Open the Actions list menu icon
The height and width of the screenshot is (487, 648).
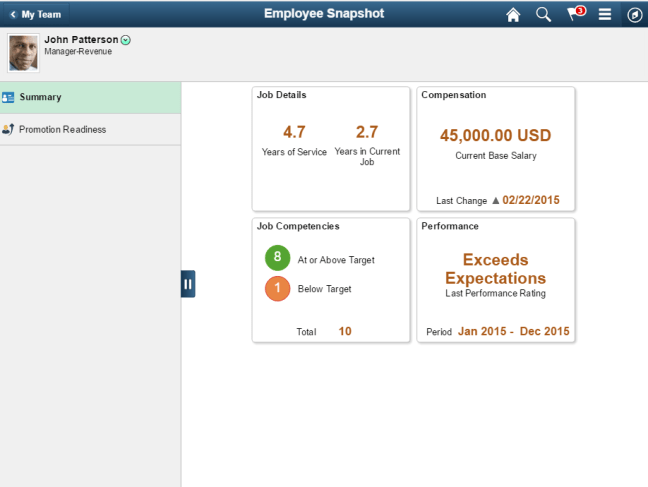click(x=604, y=15)
